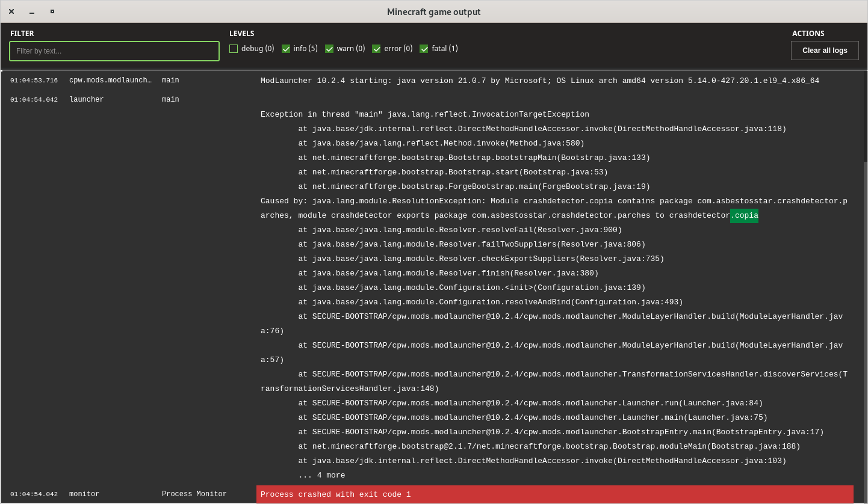Click the cpw.mods.modlaunch logger name
The width and height of the screenshot is (868, 504).
click(110, 81)
